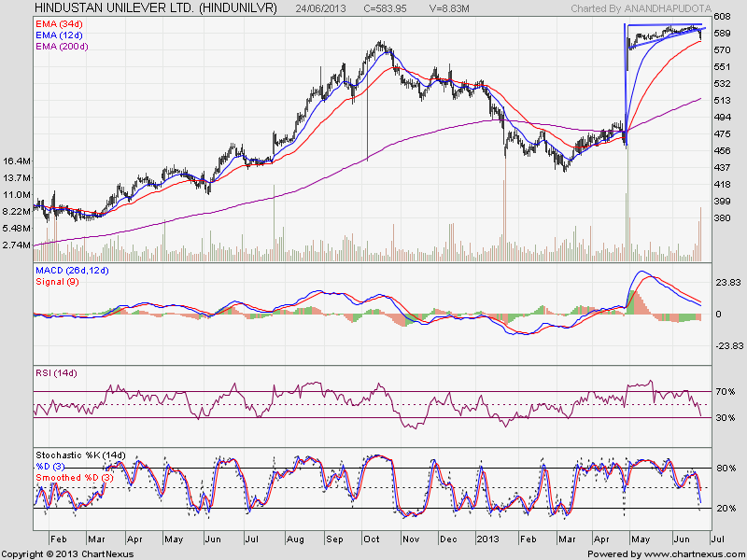Click the 589 price axis label
Screen dimensions: 747x560
pyautogui.click(x=722, y=34)
